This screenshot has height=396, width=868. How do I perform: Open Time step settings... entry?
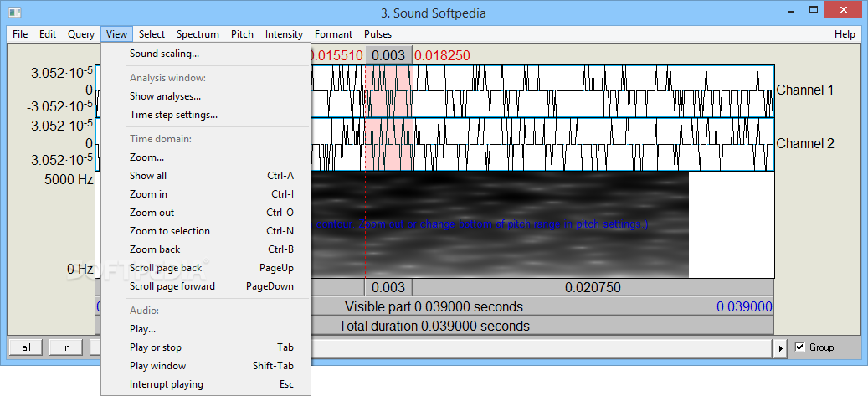pos(206,116)
